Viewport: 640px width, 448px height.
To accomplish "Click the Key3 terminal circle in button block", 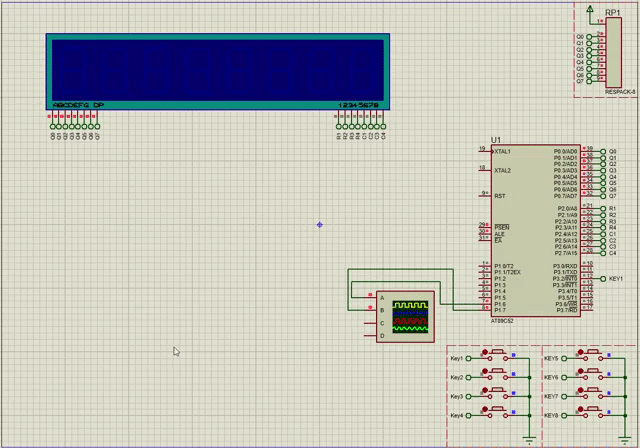I will point(469,397).
